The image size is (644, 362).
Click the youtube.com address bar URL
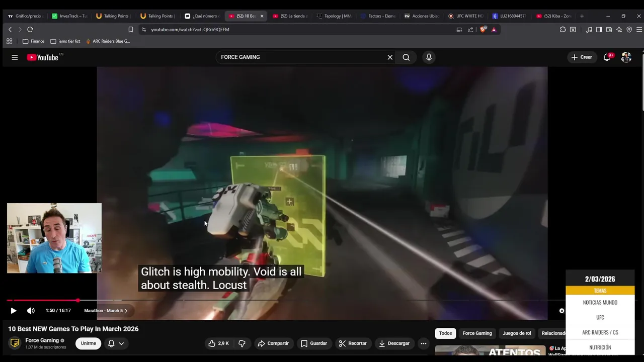tap(190, 30)
